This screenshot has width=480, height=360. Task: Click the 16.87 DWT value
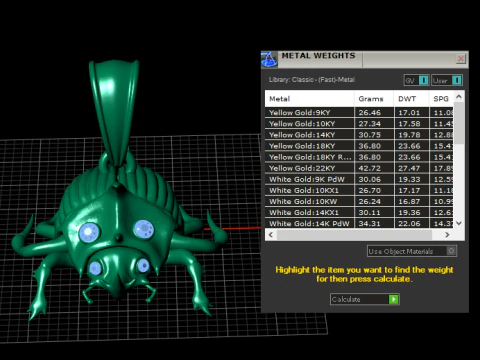(409, 201)
